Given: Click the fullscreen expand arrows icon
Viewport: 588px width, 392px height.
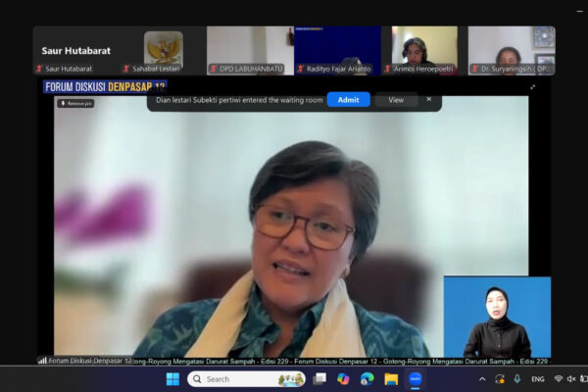Looking at the screenshot, I should pyautogui.click(x=532, y=87).
